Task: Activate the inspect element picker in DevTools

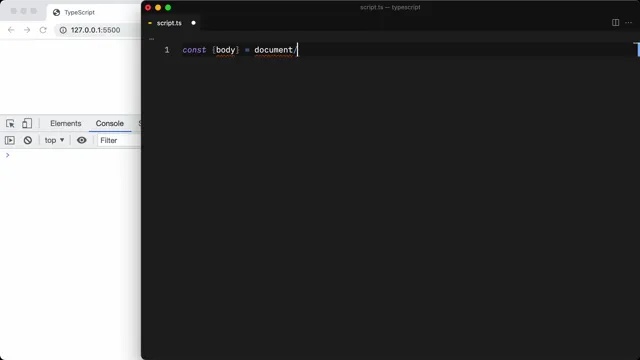Action: [x=10, y=123]
